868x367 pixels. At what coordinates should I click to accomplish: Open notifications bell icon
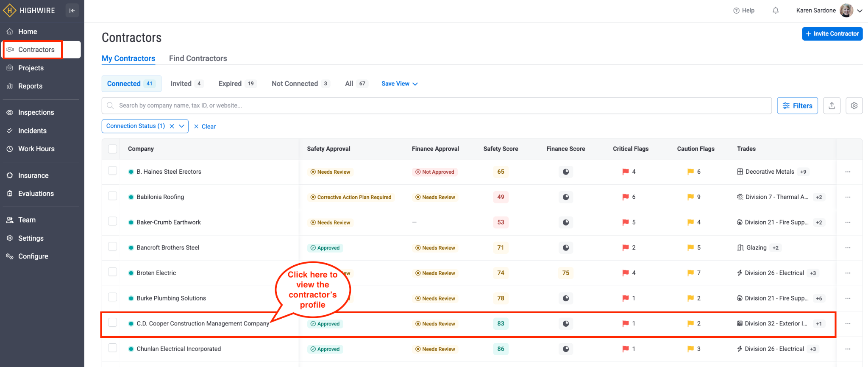[x=775, y=11]
